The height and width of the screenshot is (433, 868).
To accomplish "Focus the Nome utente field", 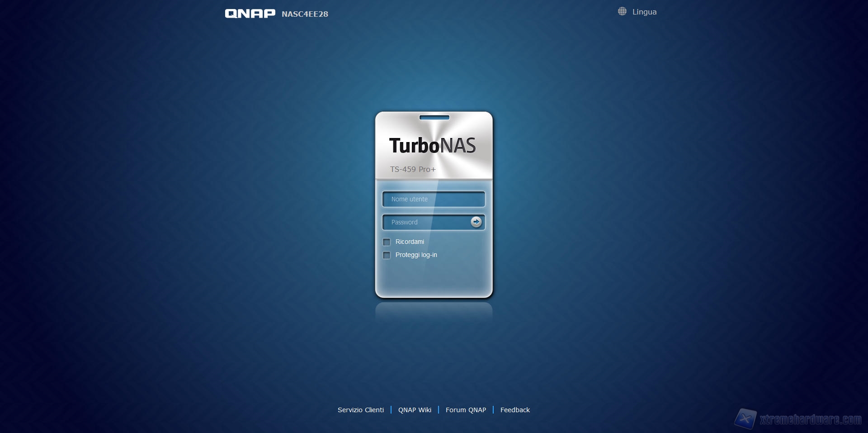I will (x=433, y=199).
